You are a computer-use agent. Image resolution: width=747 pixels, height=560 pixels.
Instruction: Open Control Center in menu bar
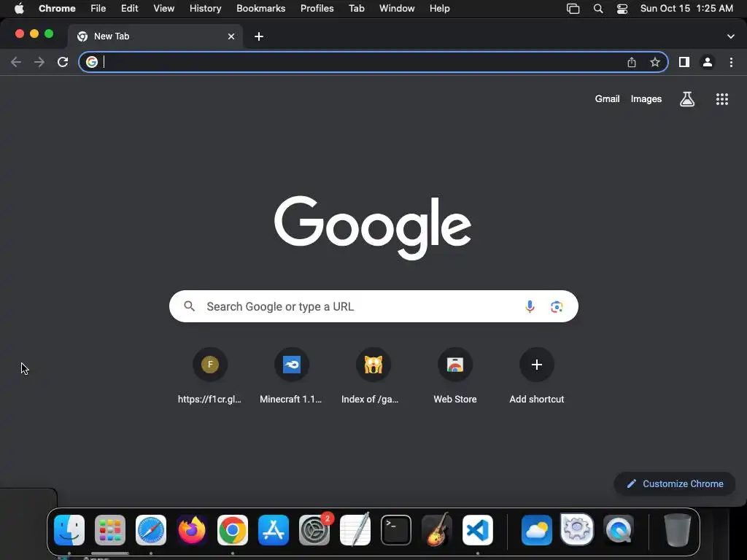[x=622, y=9]
